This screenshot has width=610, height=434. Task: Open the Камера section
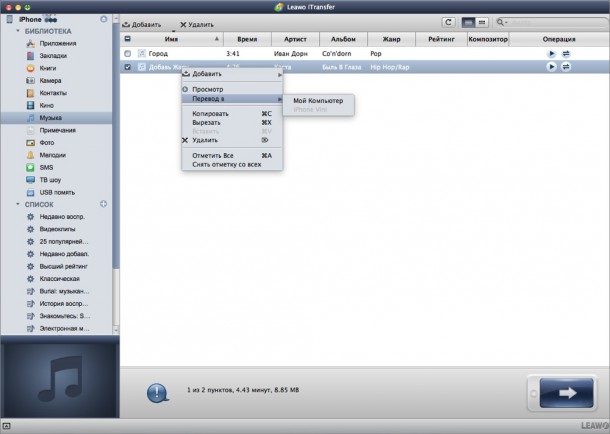(x=50, y=80)
